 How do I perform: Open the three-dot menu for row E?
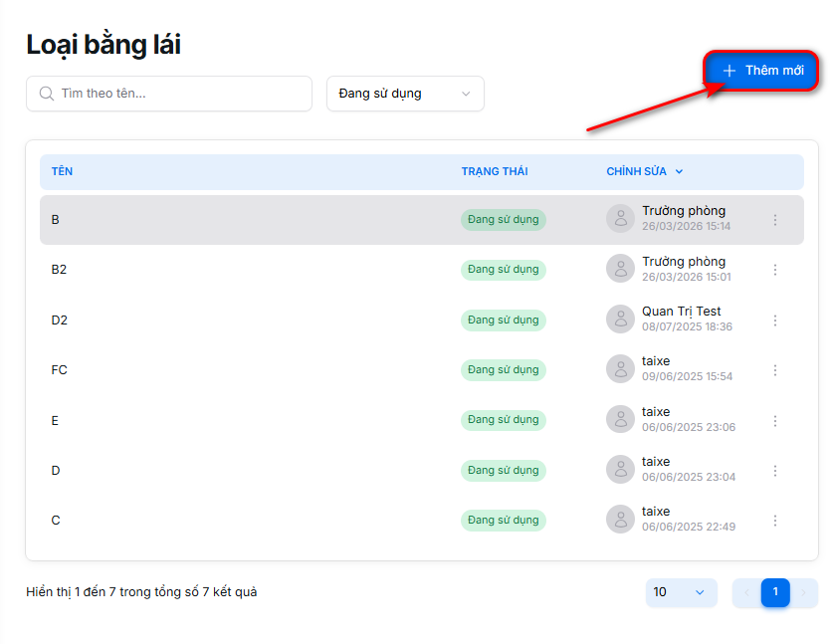coord(775,421)
